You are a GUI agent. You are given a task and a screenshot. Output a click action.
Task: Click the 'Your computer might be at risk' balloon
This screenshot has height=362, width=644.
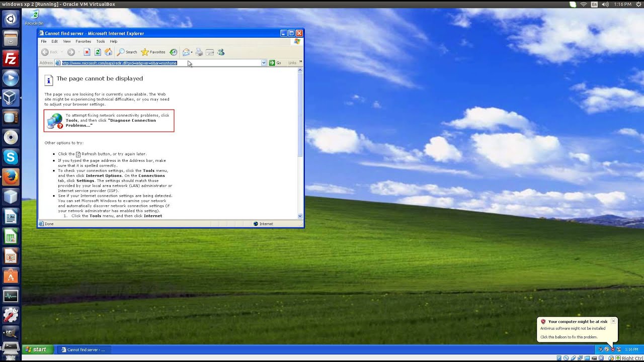(x=577, y=329)
